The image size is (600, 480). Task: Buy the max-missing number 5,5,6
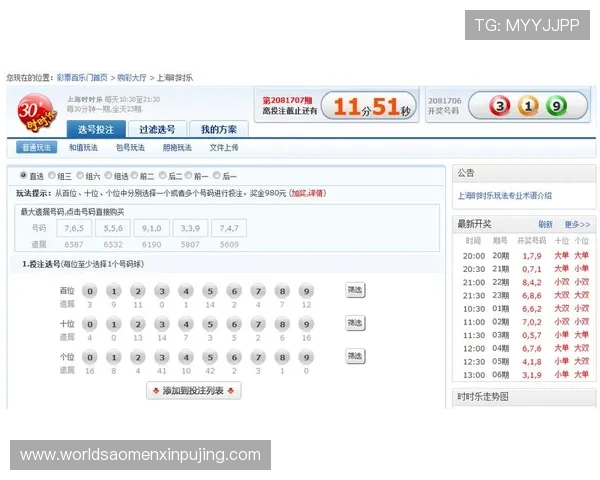pos(113,228)
